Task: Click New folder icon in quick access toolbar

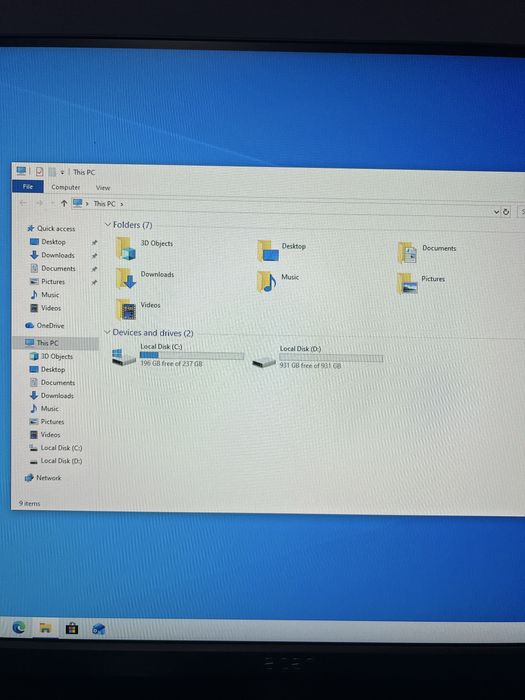Action: (52, 171)
